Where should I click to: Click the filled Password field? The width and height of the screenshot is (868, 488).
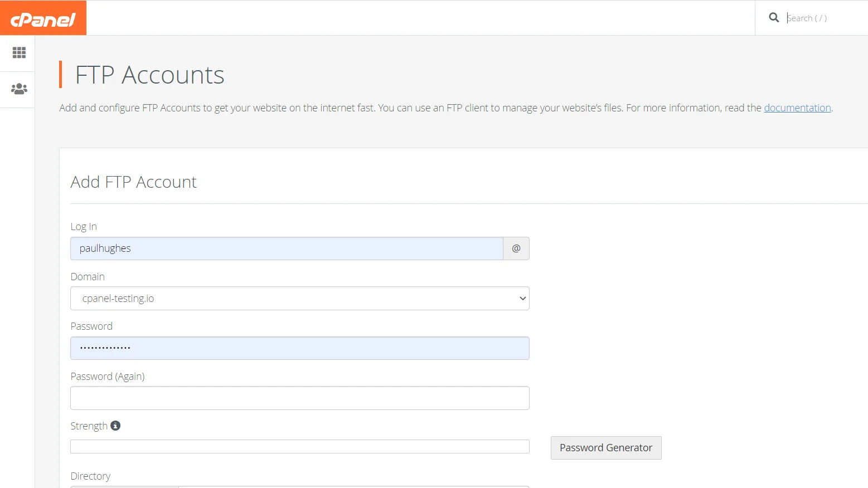[x=299, y=348]
